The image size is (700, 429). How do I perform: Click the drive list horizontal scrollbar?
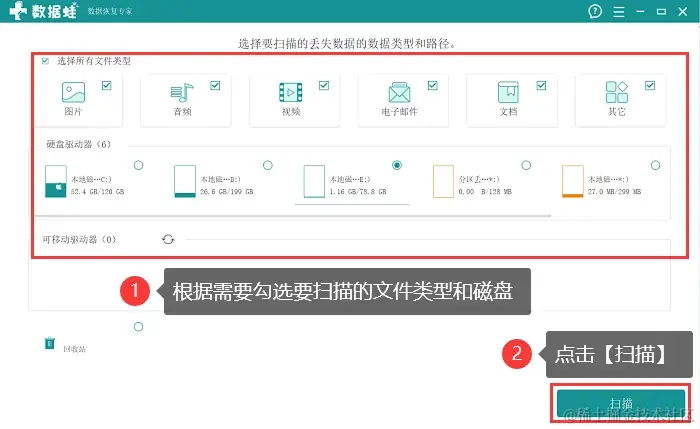tap(292, 216)
